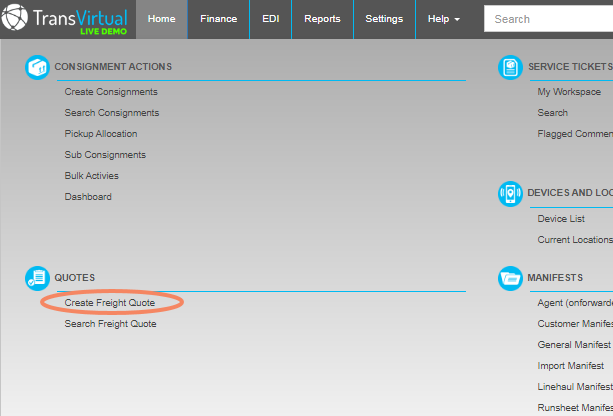Open the Device List link
This screenshot has height=416, width=613.
point(561,219)
